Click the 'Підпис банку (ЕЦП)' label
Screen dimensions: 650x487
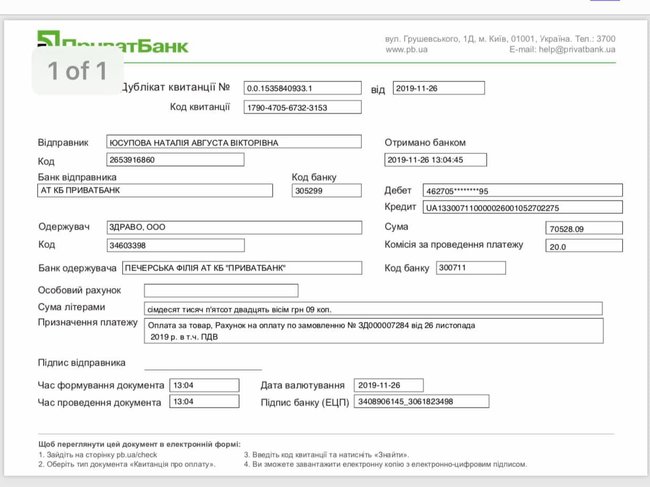(x=305, y=402)
